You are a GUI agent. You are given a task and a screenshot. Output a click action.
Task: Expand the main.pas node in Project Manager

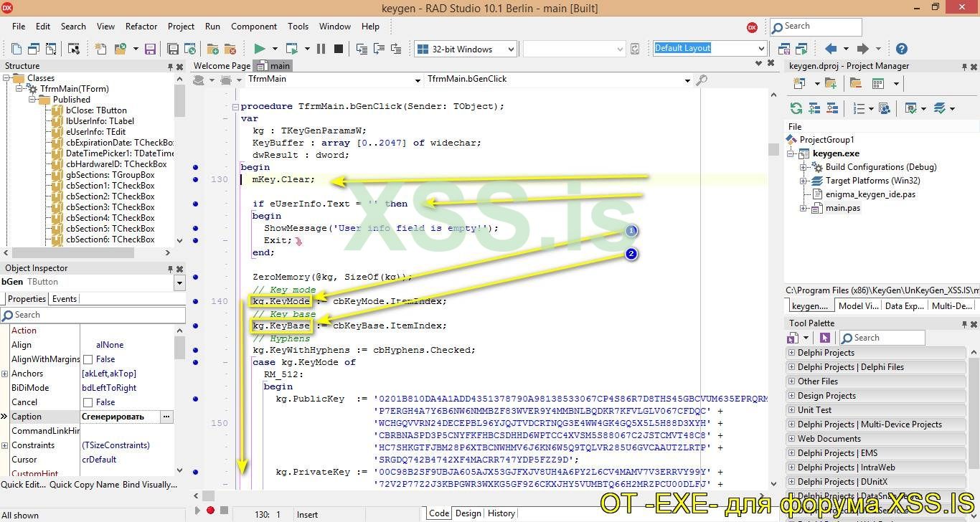(804, 209)
